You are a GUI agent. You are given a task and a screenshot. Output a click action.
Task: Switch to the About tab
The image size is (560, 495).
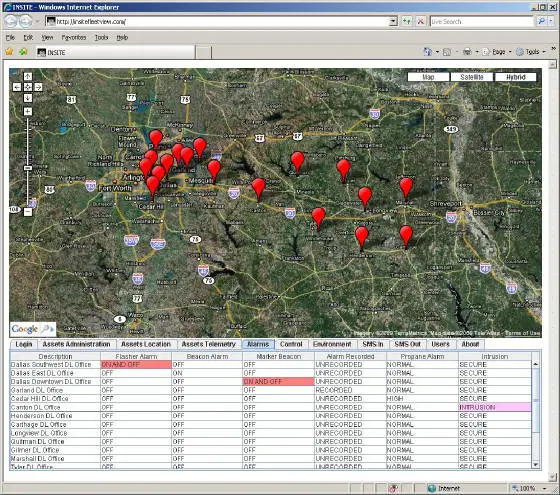[x=470, y=344]
